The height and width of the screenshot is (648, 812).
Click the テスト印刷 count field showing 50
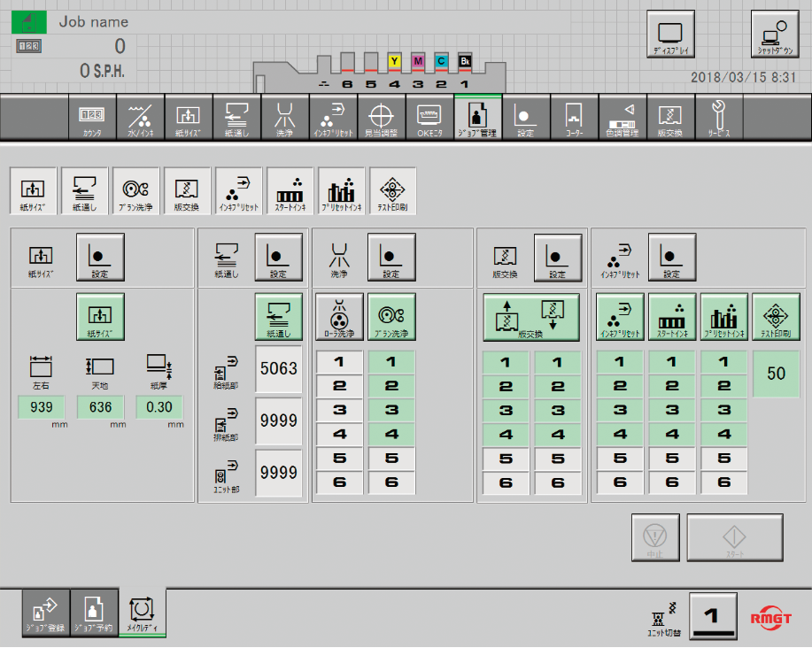(x=776, y=374)
